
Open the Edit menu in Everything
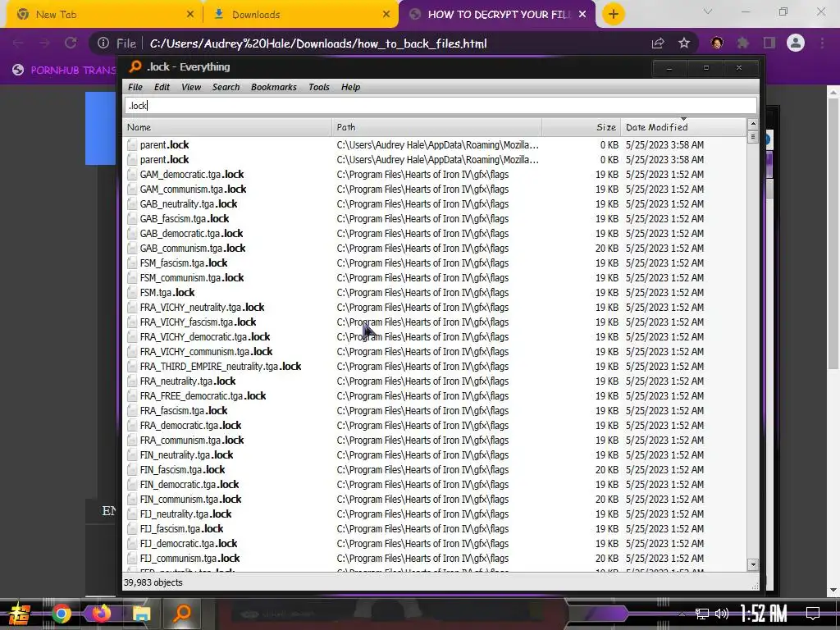[x=162, y=87]
